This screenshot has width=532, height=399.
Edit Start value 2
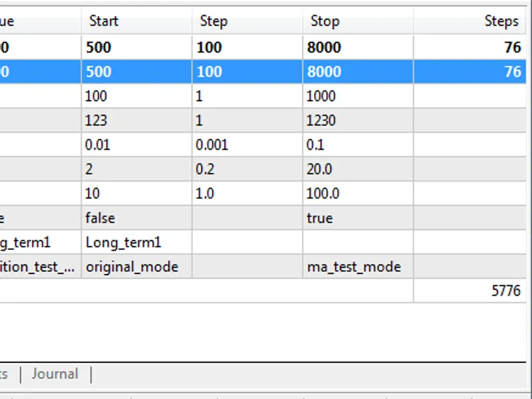(x=137, y=169)
